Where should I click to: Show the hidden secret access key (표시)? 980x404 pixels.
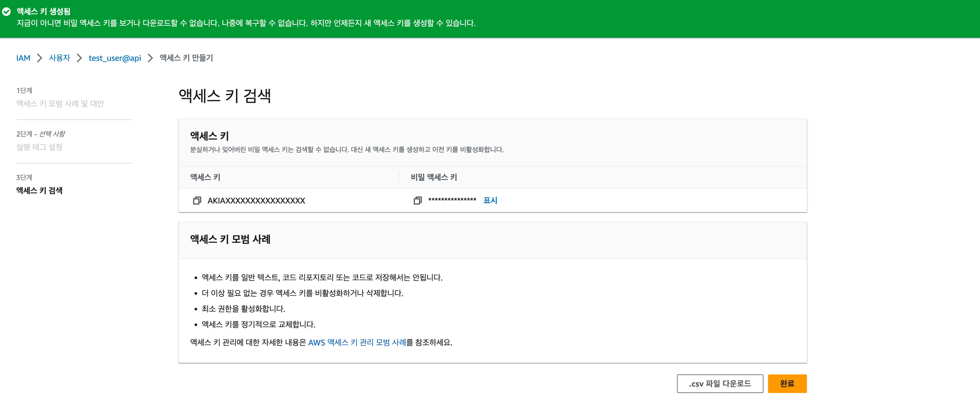click(490, 200)
